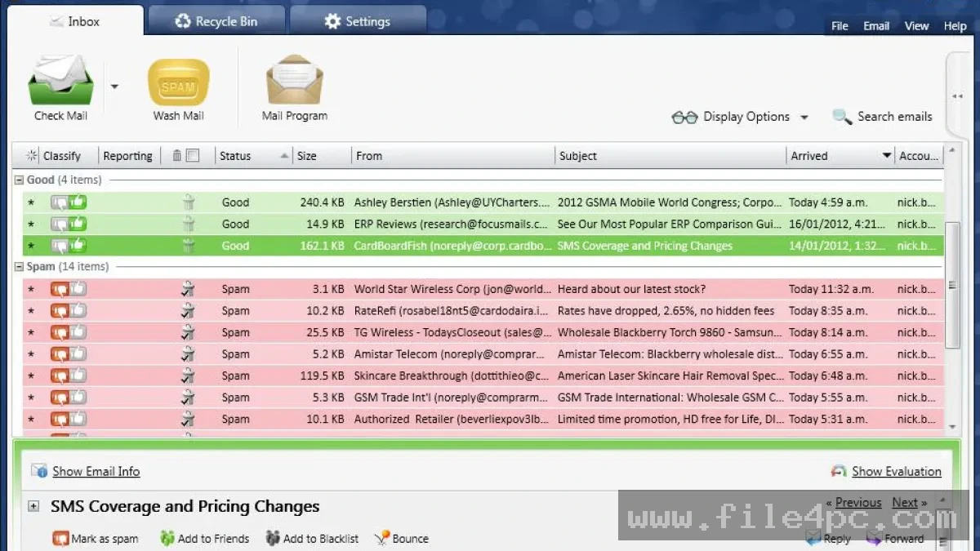The image size is (980, 551).
Task: Toggle thumbs-up on Skincare Breakthrough row
Action: [78, 375]
